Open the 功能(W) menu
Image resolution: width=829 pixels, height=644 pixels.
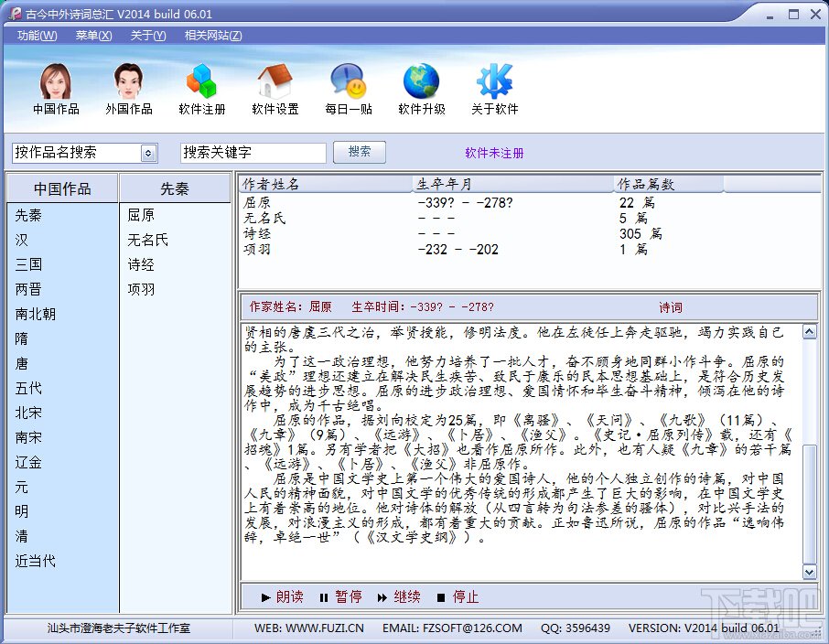tap(37, 36)
